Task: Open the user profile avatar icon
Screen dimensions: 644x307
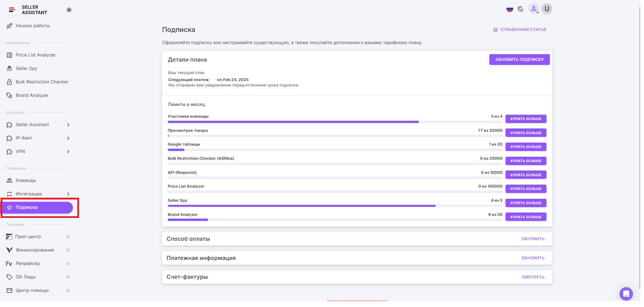Action: coord(533,9)
